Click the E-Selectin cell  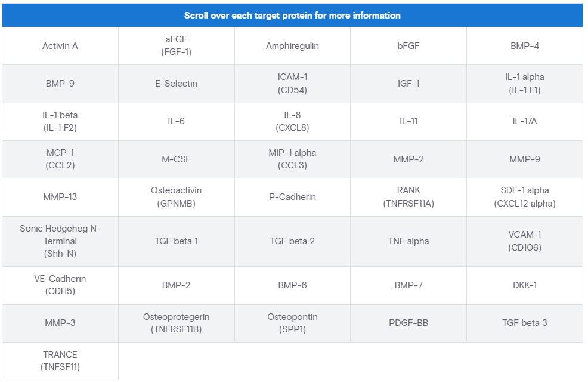tap(176, 84)
